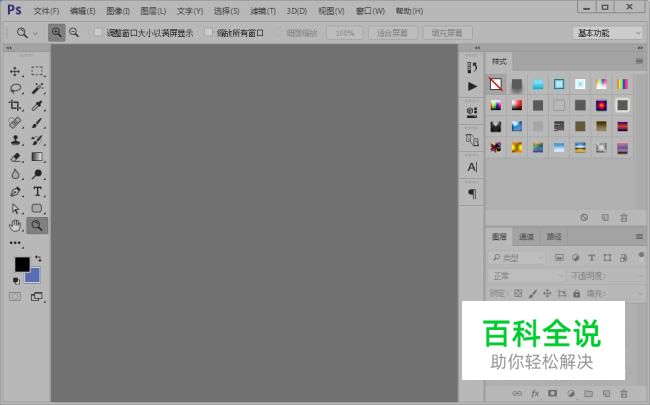Filter layers by type layers icon
The height and width of the screenshot is (405, 650).
pyautogui.click(x=591, y=258)
